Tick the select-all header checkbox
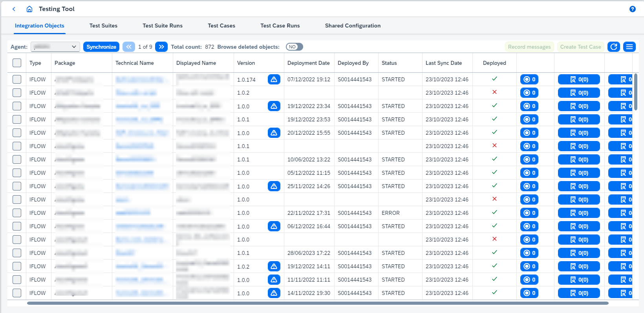644x313 pixels. click(x=17, y=63)
